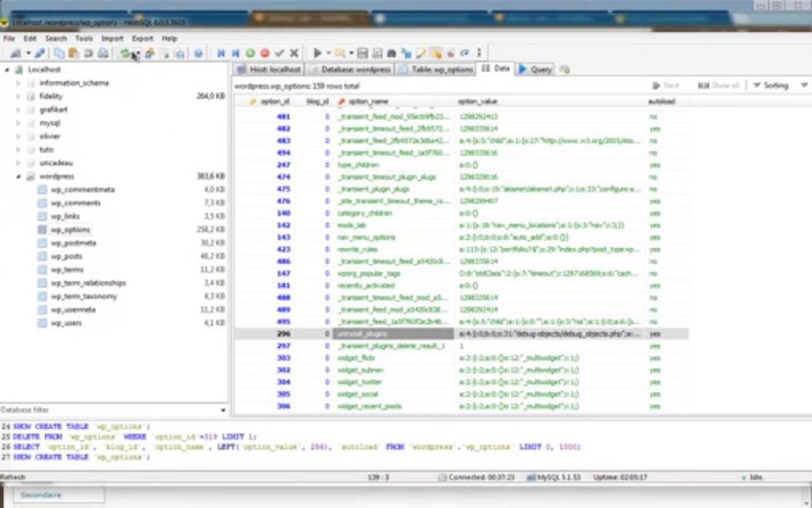Click the paste clipboard icon in toolbar
Image resolution: width=812 pixels, height=508 pixels.
[73, 53]
